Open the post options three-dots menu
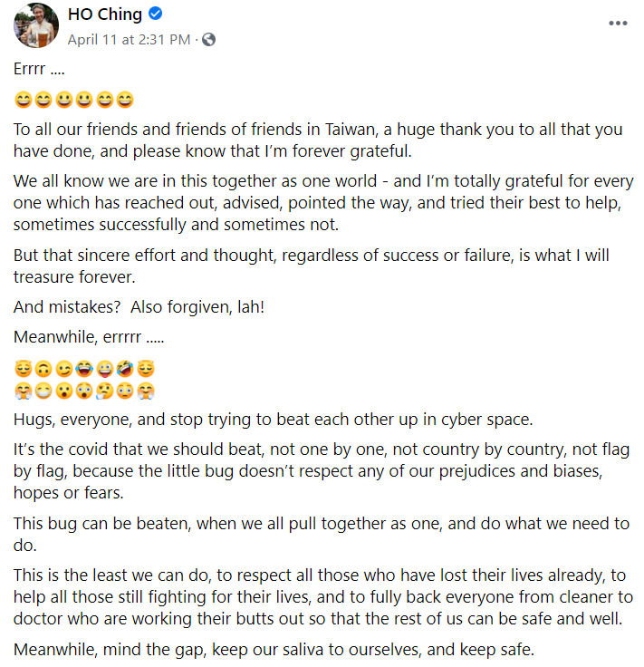 (618, 23)
